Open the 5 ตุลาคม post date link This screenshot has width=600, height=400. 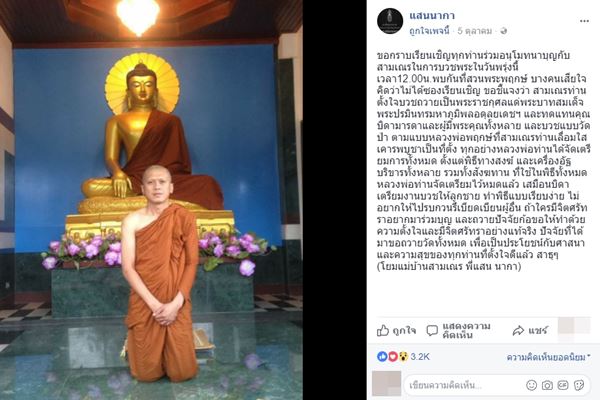(475, 31)
